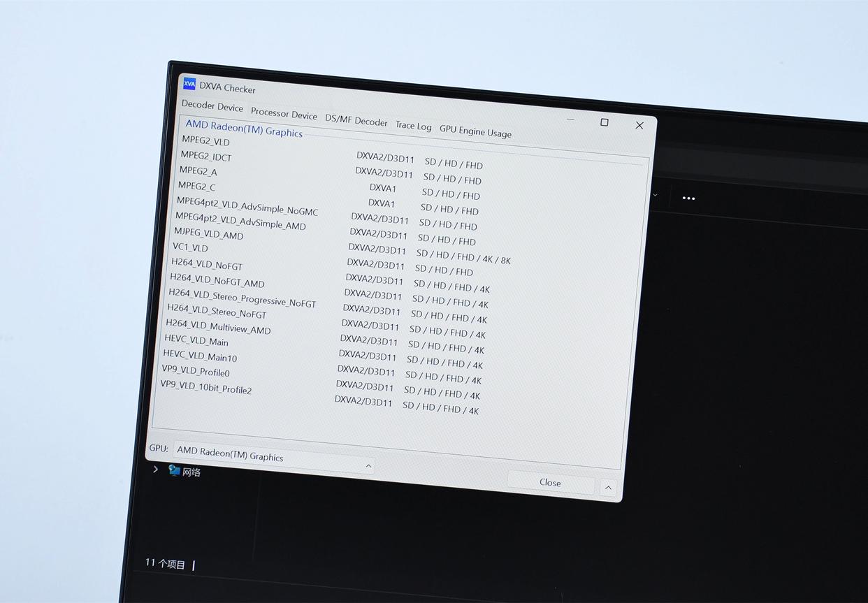Select H264_VLD_Stereo_Progressive_NoFGT entry
Viewport: 868px width, 603px height.
click(x=242, y=298)
